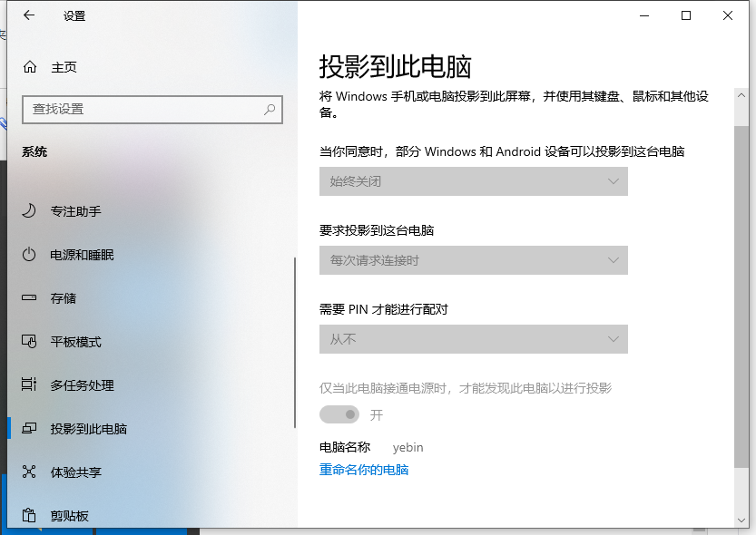
Task: Toggle the power-only discovery switch
Action: pos(339,414)
